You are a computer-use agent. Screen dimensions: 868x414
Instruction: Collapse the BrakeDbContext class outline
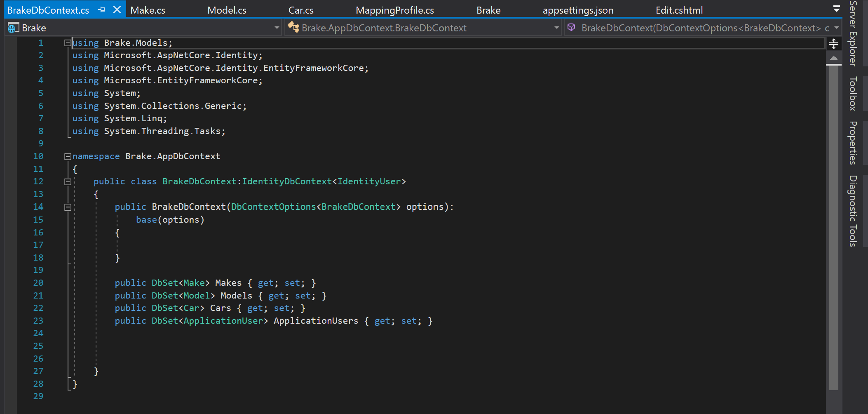coord(68,182)
